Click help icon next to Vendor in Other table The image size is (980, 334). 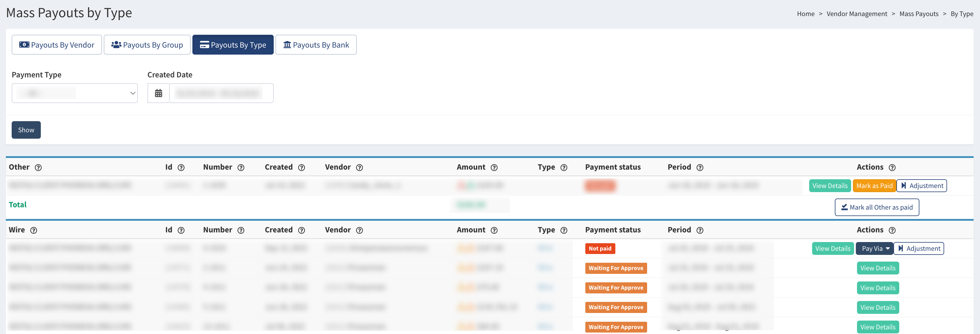coord(359,168)
